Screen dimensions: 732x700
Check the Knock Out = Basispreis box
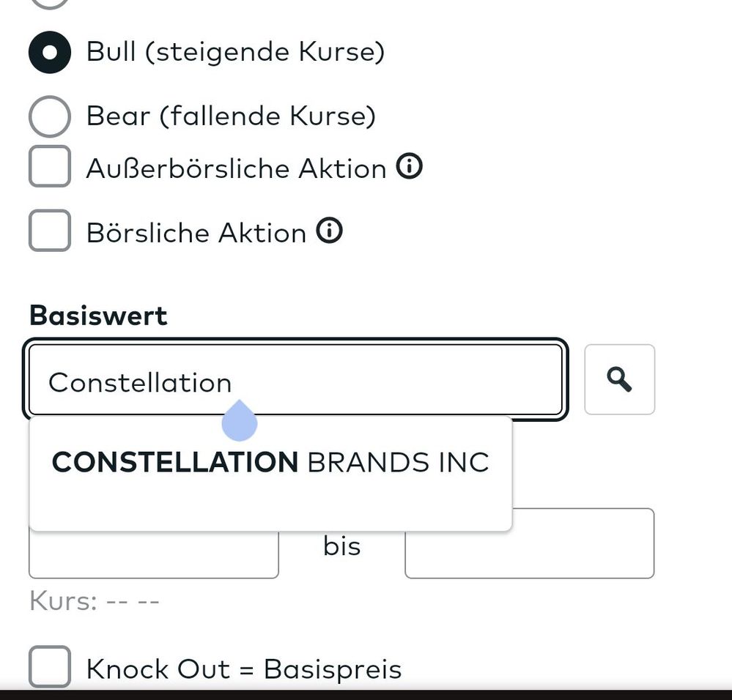click(50, 667)
